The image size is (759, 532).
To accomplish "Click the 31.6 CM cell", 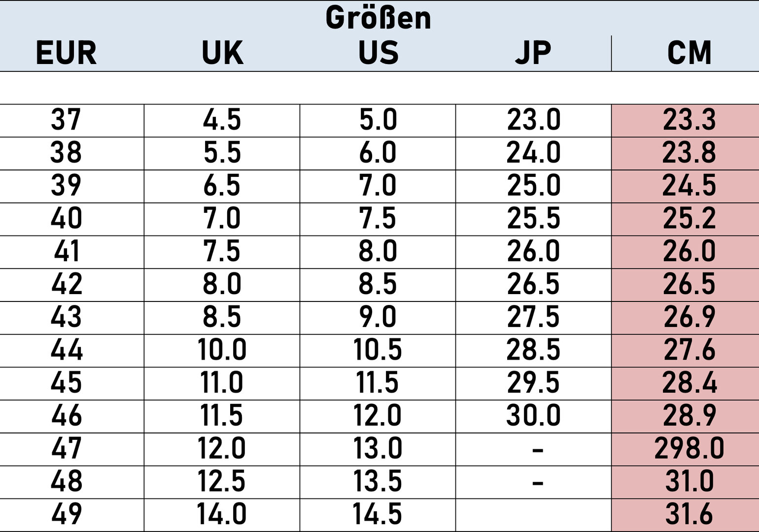I will pos(685,515).
